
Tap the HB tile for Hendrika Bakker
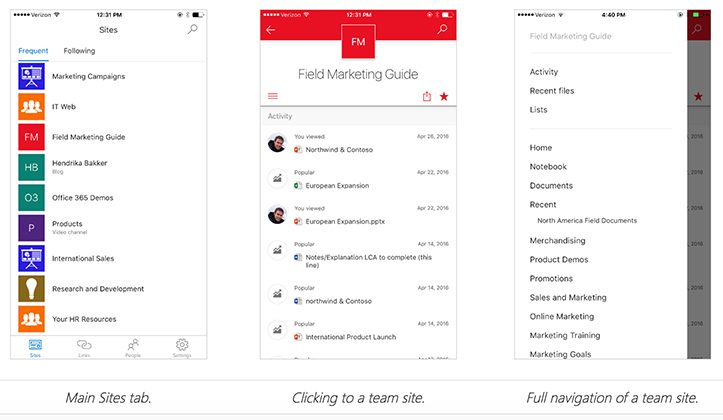[31, 167]
